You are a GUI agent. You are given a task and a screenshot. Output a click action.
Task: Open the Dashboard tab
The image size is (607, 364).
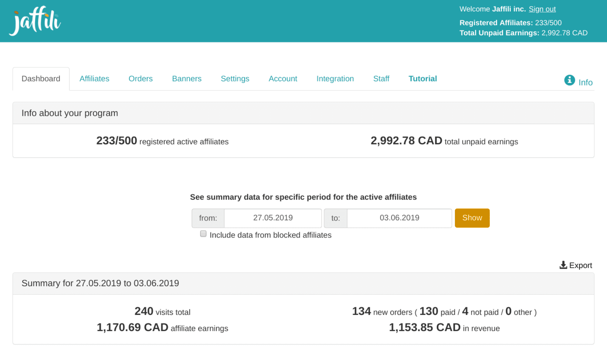(x=41, y=79)
